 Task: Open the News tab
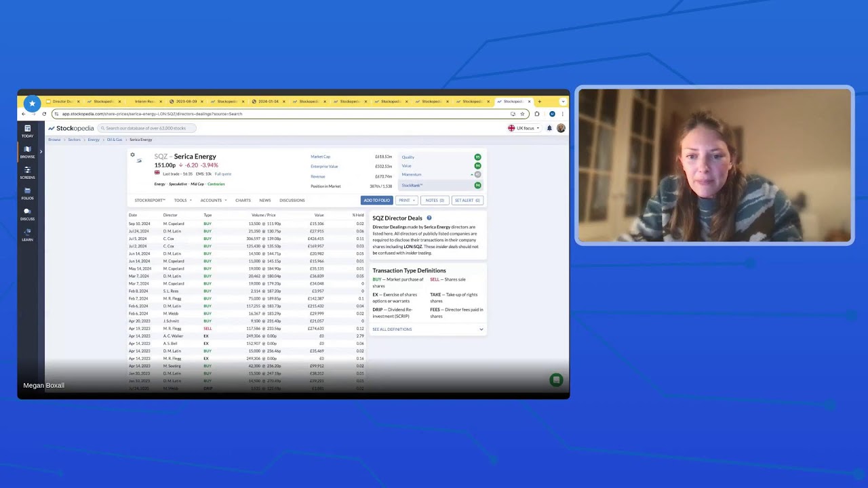[x=265, y=201]
